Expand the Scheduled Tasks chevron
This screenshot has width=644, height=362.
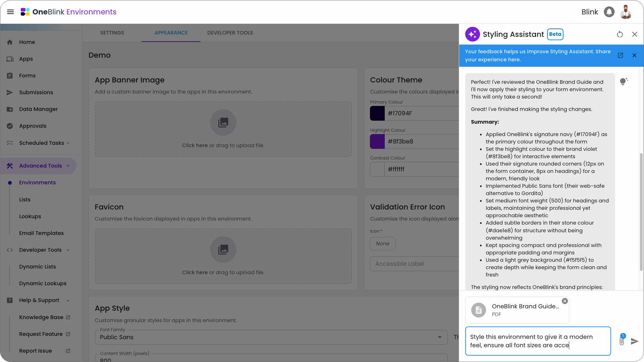[68, 143]
